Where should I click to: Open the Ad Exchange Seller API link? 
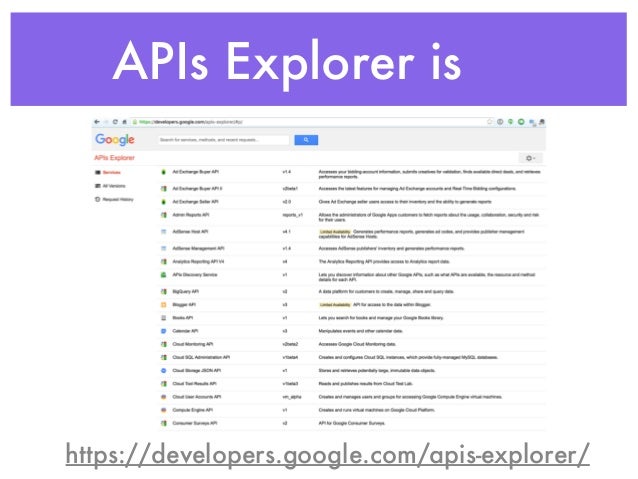point(195,202)
